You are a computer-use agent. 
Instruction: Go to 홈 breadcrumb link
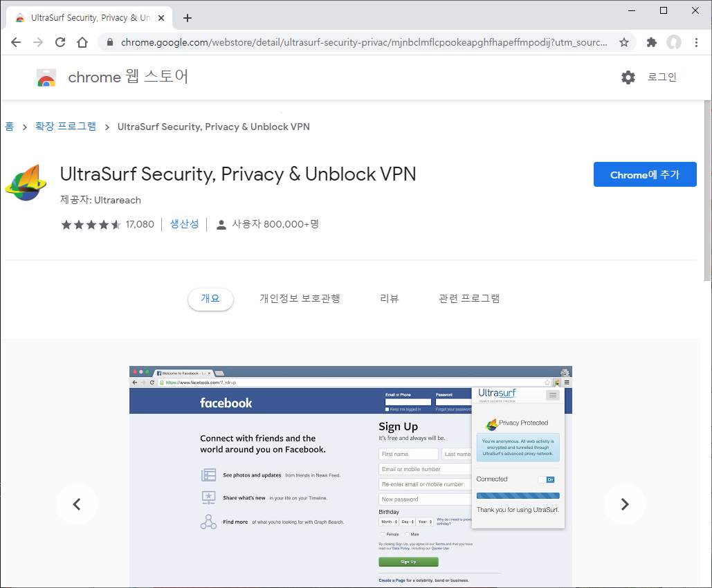coord(9,126)
